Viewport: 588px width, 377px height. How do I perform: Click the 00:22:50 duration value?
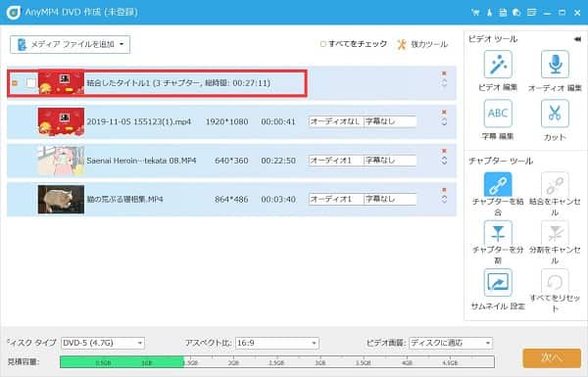point(278,161)
